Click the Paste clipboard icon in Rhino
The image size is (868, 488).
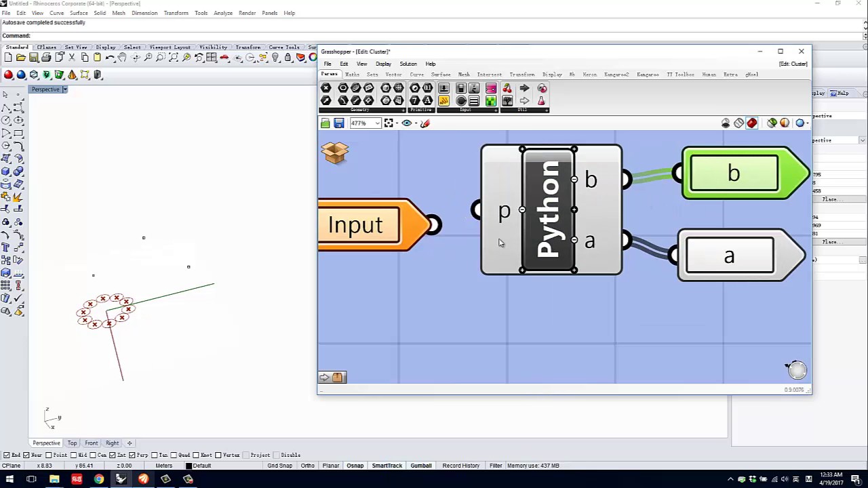(97, 58)
